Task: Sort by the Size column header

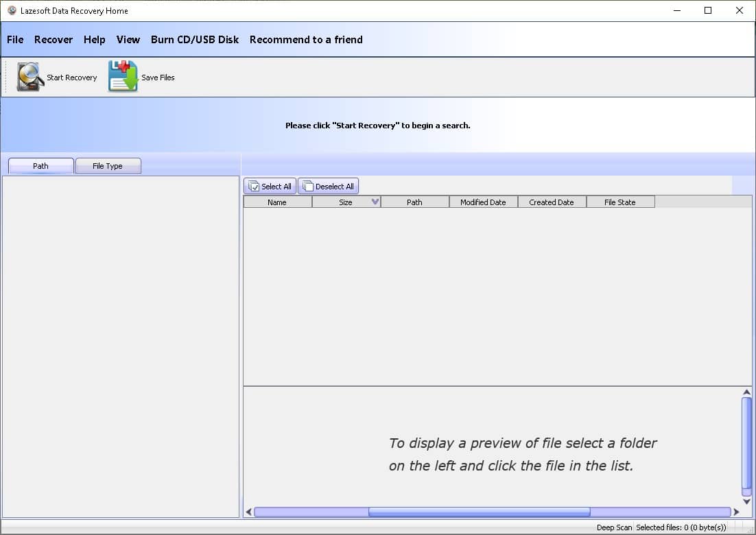Action: 346,202
